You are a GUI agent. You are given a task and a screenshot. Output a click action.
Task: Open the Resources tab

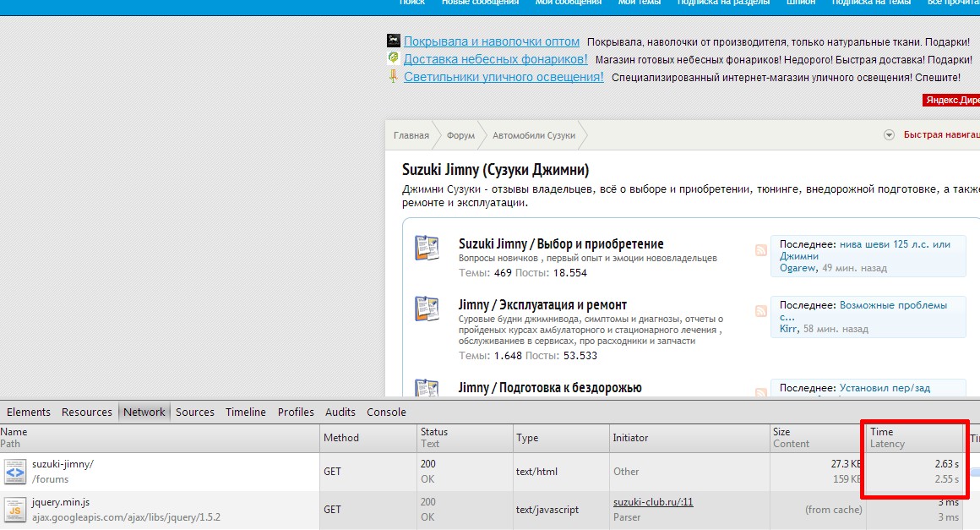click(87, 412)
